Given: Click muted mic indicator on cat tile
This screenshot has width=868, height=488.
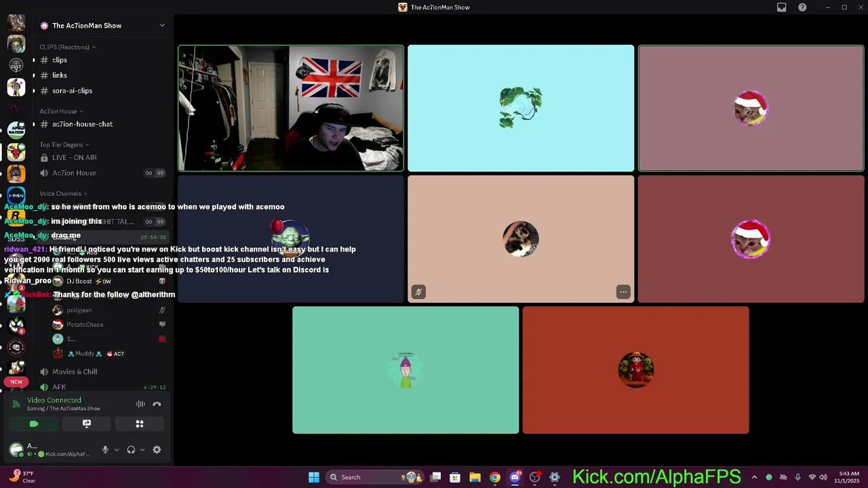Looking at the screenshot, I should tap(418, 292).
